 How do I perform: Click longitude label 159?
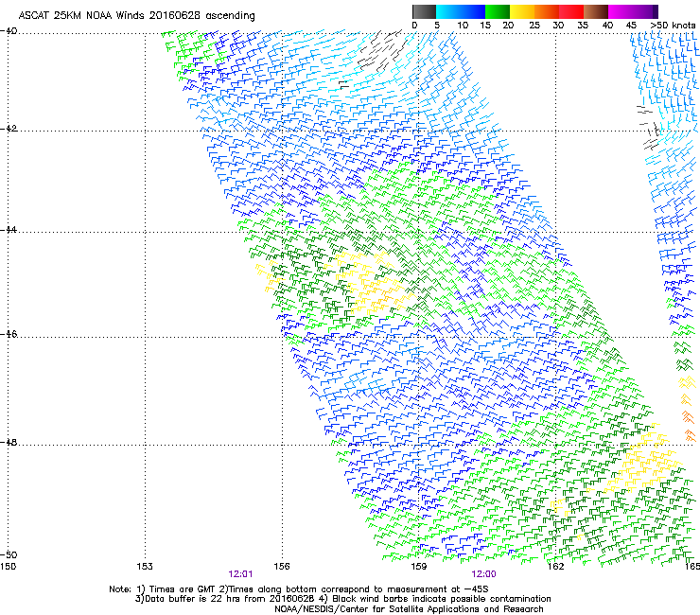pyautogui.click(x=418, y=567)
